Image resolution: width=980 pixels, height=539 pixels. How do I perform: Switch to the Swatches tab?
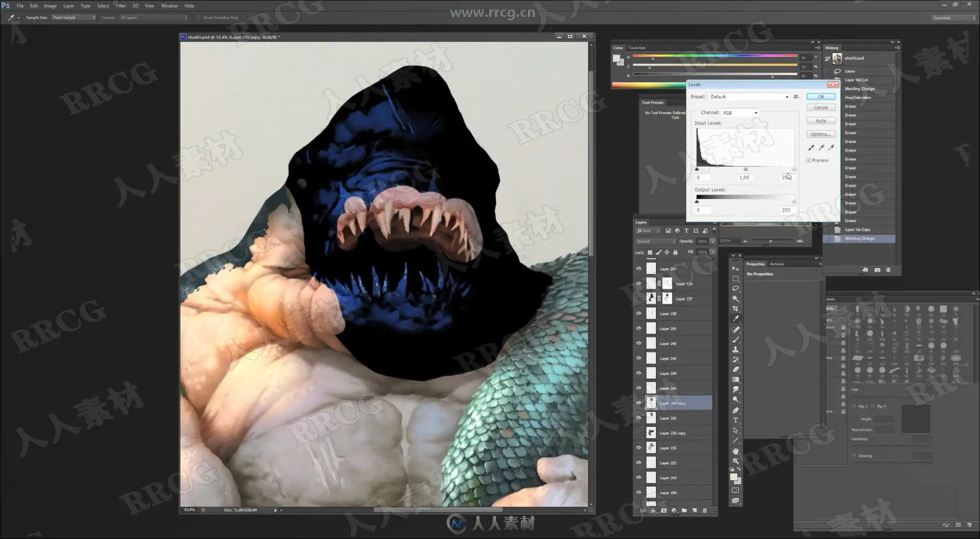coord(636,48)
